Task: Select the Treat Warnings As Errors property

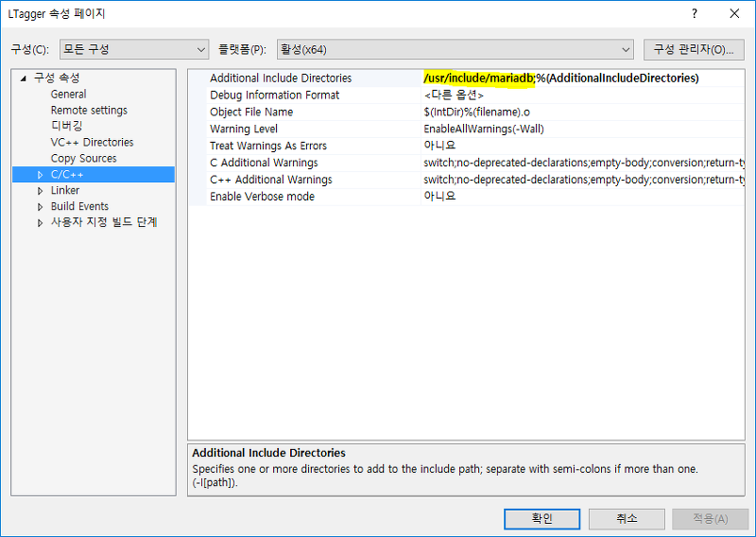Action: click(268, 146)
